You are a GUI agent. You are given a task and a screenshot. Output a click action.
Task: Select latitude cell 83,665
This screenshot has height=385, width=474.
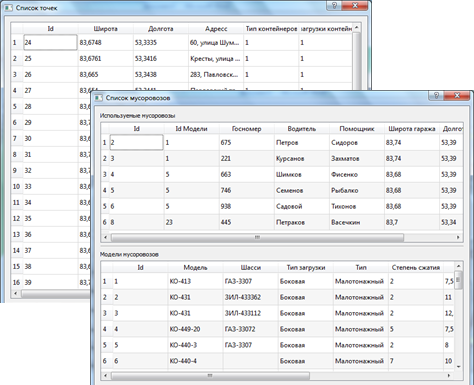pyautogui.click(x=105, y=74)
